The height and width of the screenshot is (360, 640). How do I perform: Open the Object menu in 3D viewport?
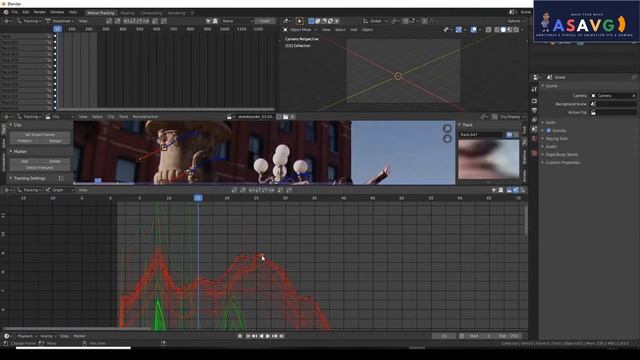click(x=367, y=30)
